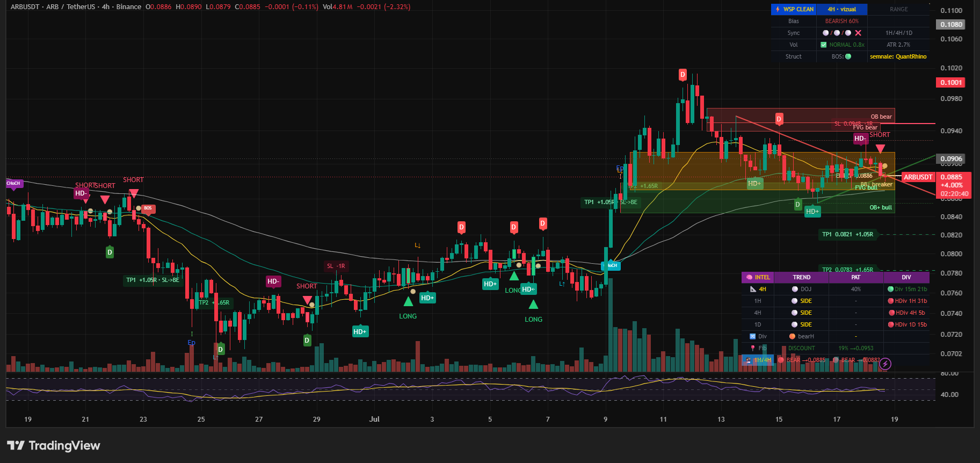Select the PAT column header

(855, 278)
